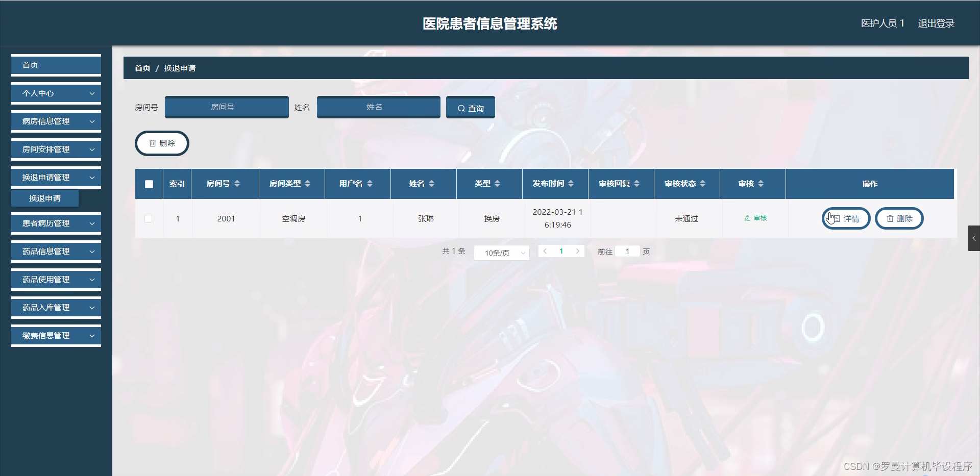Click the 退出登录 link

point(936,23)
